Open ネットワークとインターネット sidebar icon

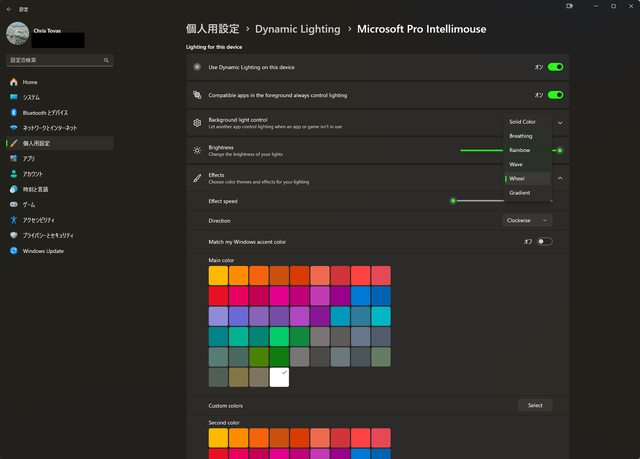click(x=14, y=128)
